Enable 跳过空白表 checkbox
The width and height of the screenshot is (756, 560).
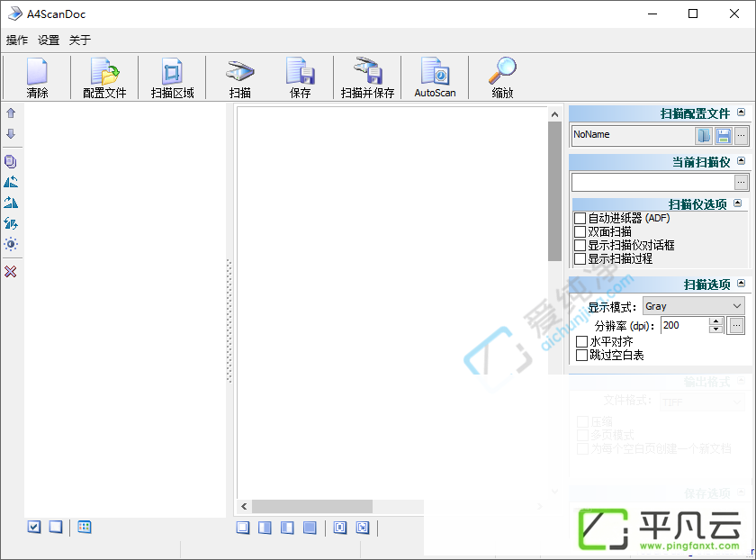coord(582,355)
